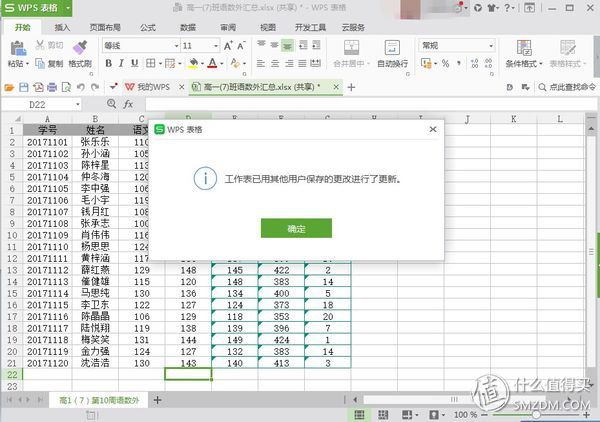Click the zoom in plus button
The height and width of the screenshot is (422, 600).
coord(587,415)
